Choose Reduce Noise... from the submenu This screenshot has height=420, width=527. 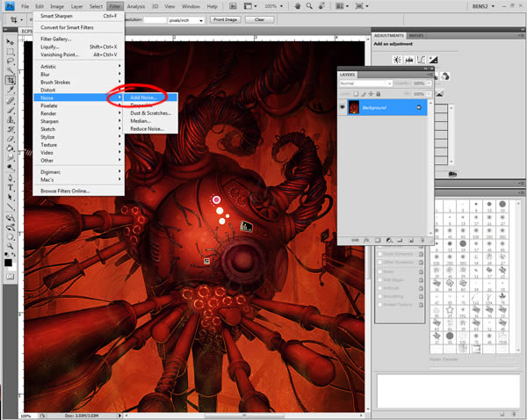[150, 129]
